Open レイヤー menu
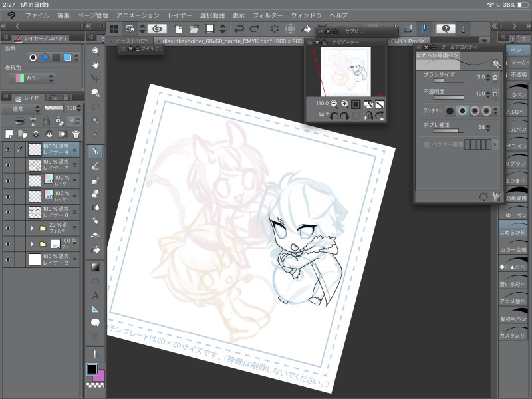532x399 pixels. click(x=180, y=15)
